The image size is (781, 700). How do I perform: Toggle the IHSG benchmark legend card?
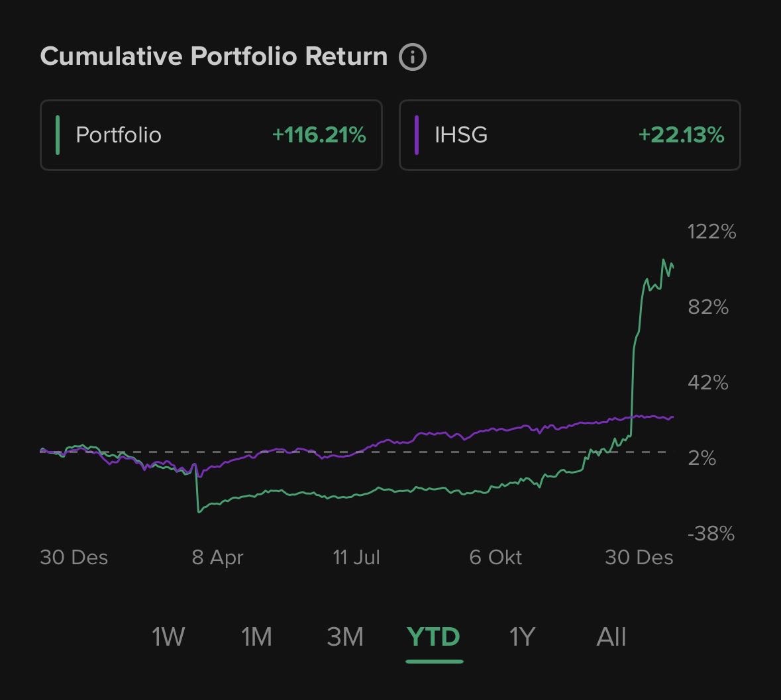coord(569,135)
